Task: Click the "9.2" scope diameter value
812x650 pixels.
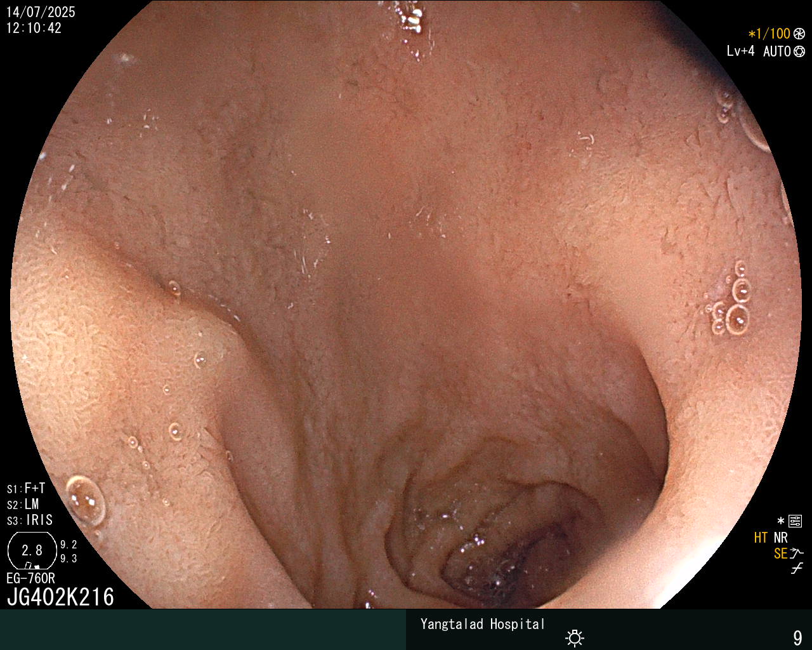Action: coord(69,545)
